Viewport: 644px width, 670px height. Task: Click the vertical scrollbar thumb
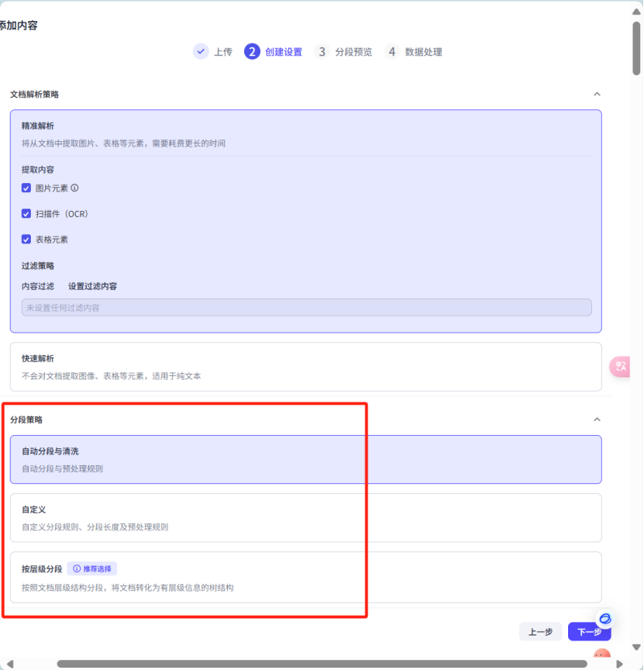click(x=636, y=48)
